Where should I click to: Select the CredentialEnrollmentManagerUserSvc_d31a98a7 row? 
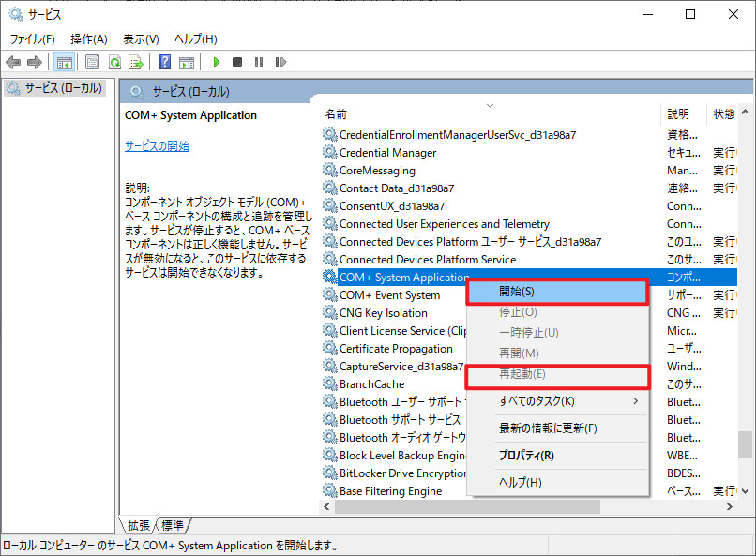[529, 134]
